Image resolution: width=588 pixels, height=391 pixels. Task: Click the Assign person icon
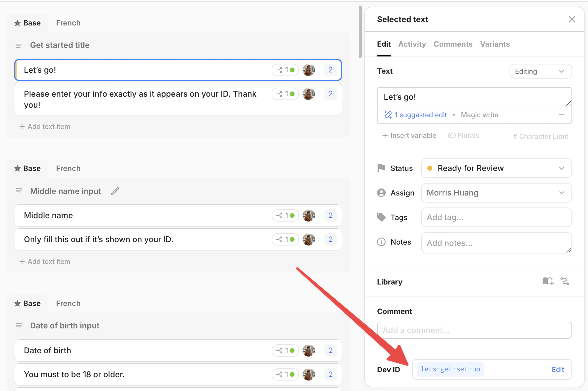coord(381,193)
